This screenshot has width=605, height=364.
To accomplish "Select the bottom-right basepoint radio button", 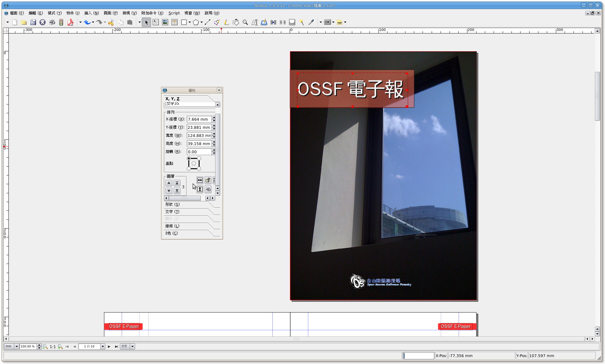I will click(x=199, y=169).
